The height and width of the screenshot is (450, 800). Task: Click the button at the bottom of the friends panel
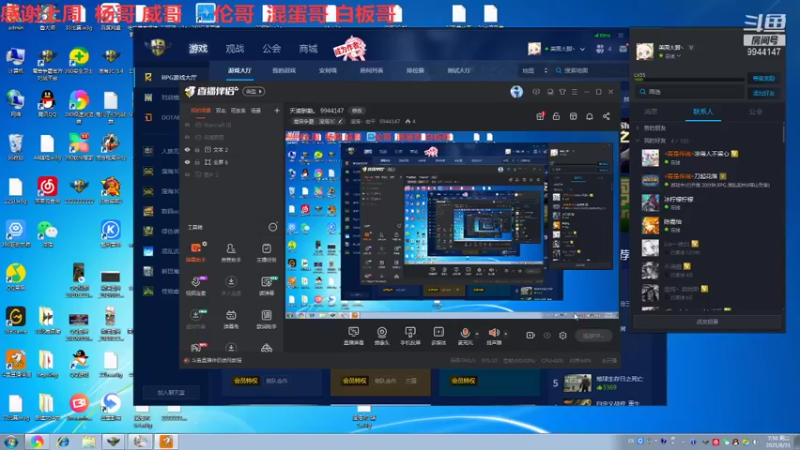(x=707, y=322)
